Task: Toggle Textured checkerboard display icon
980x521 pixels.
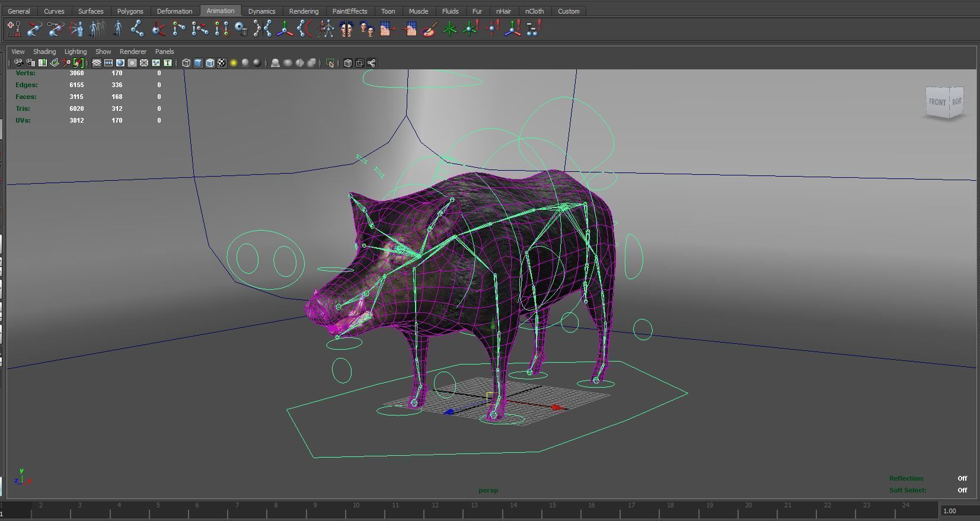Action: pos(222,63)
